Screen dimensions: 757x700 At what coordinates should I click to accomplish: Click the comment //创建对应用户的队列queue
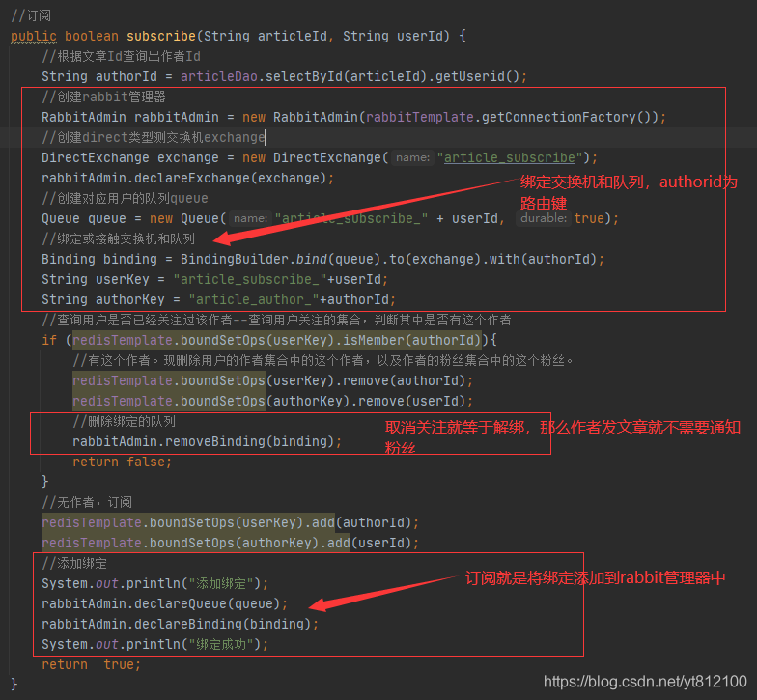[x=126, y=199]
